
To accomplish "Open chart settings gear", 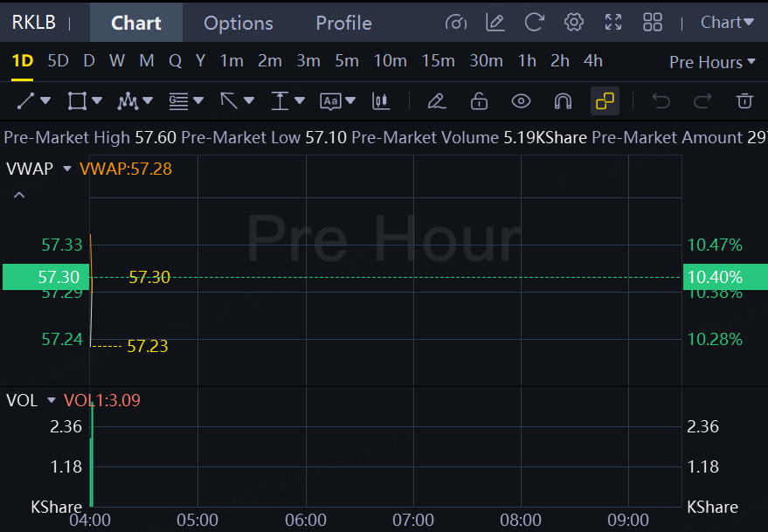I will [x=573, y=23].
